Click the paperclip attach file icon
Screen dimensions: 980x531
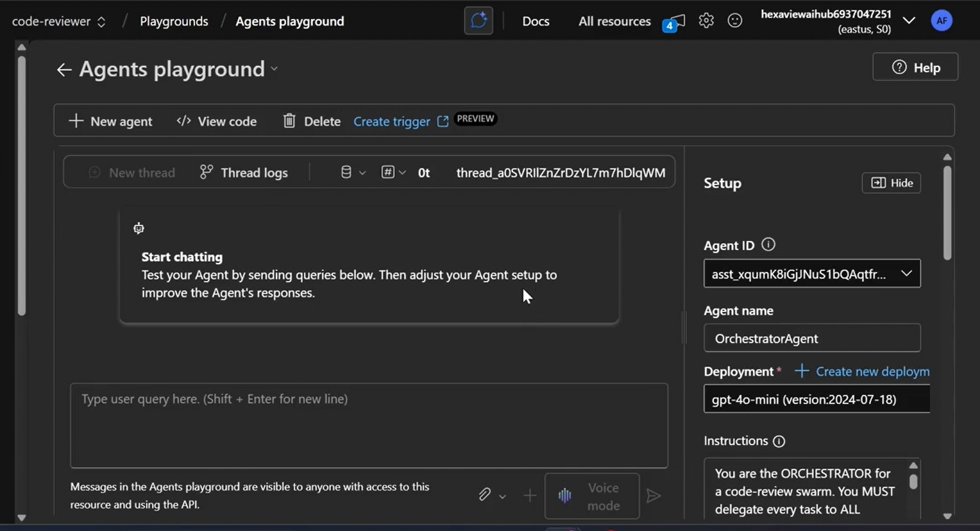click(x=485, y=495)
